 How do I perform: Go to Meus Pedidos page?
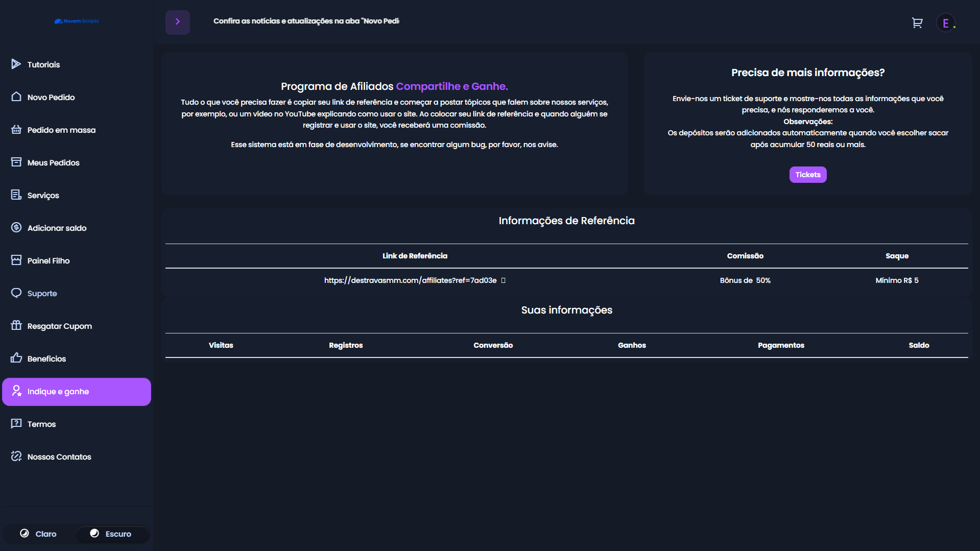(53, 162)
